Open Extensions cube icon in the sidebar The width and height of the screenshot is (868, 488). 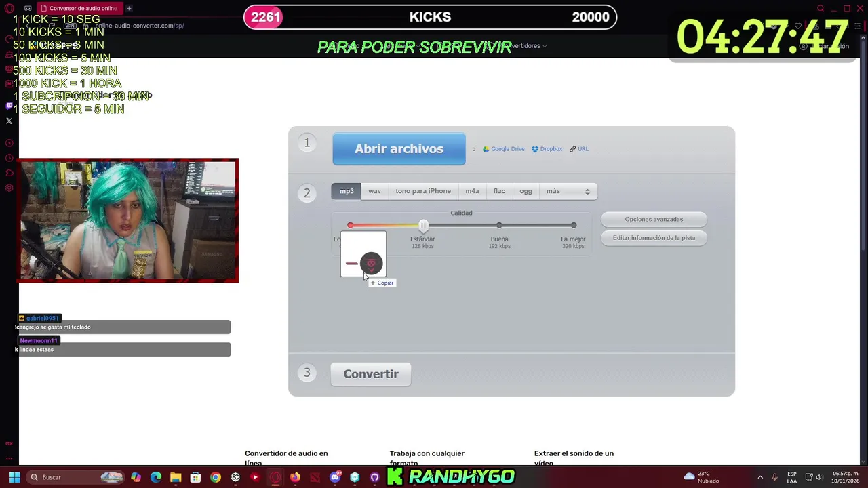coord(9,173)
